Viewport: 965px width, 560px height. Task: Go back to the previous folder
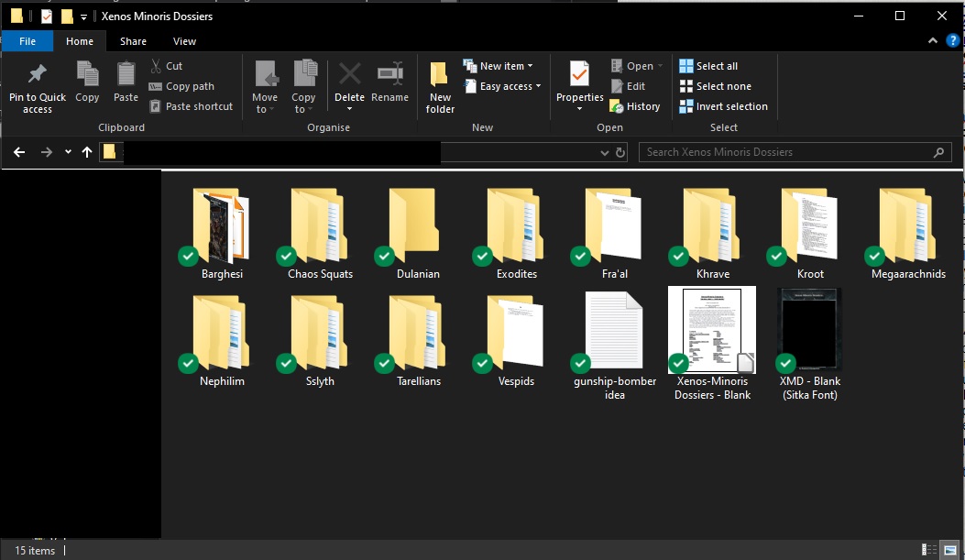(19, 152)
